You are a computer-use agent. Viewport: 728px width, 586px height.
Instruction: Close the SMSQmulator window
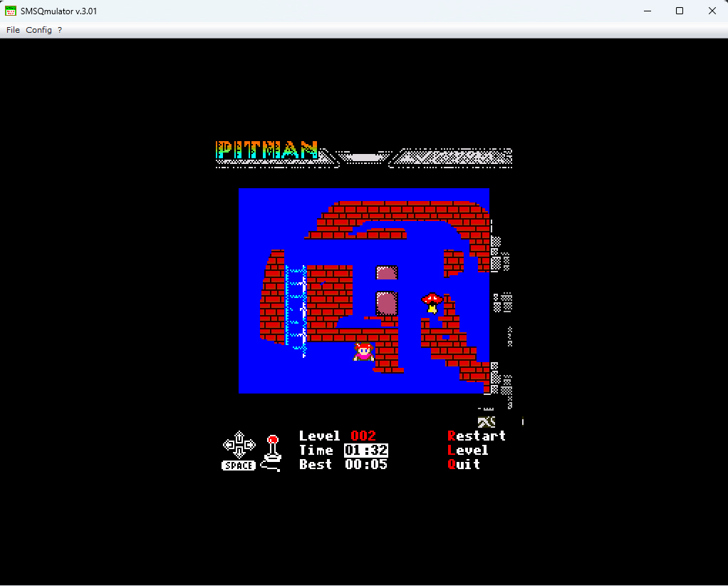[x=712, y=11]
